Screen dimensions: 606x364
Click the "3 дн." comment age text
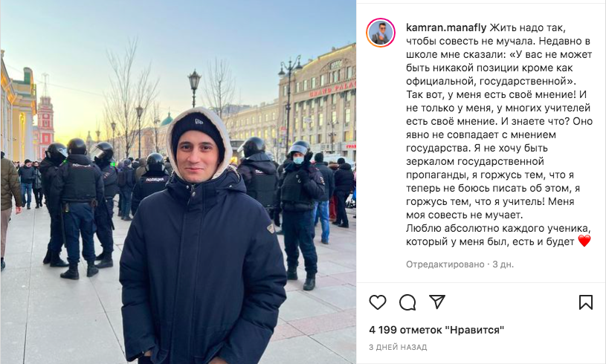tap(503, 264)
